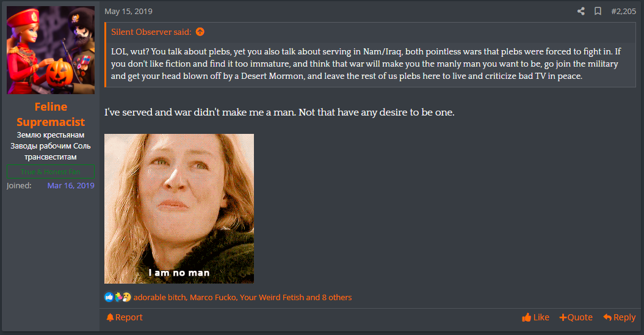Open the 'Silent Observer said:' quote source
Viewport: 644px width, 335px height.
click(x=151, y=32)
